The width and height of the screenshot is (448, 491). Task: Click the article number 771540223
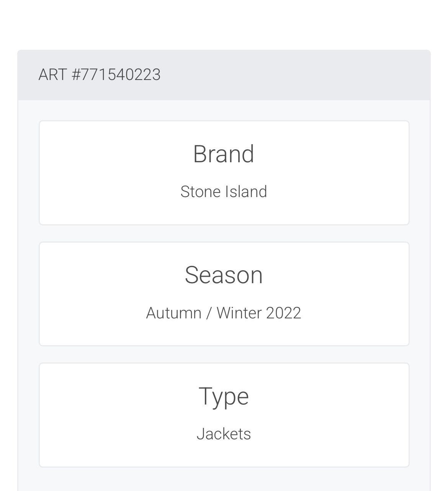[x=121, y=74]
